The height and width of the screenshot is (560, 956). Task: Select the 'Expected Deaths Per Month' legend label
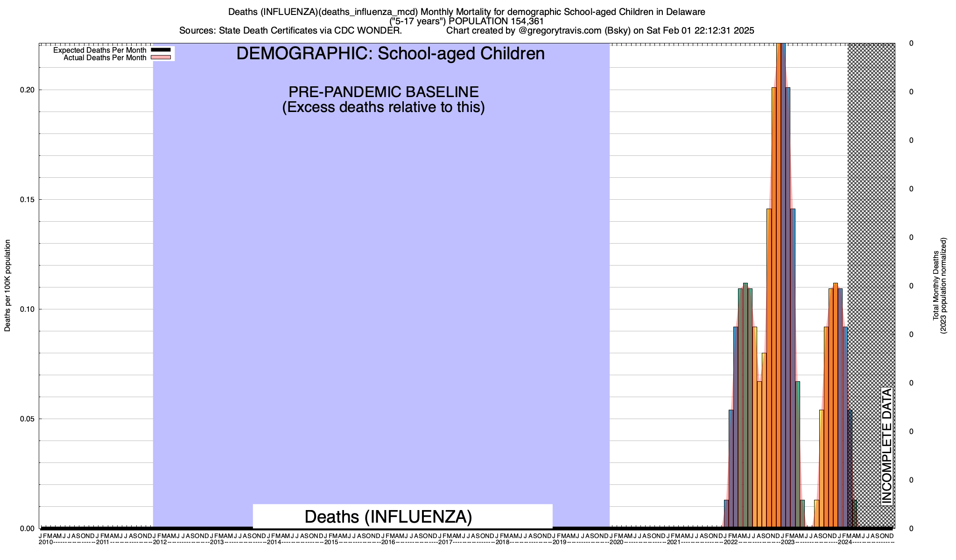pyautogui.click(x=99, y=50)
